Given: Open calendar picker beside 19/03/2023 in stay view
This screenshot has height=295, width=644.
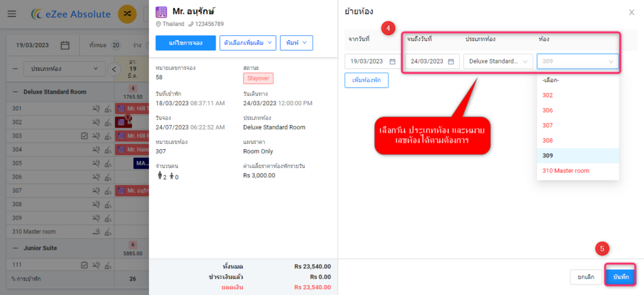Looking at the screenshot, I should point(65,45).
